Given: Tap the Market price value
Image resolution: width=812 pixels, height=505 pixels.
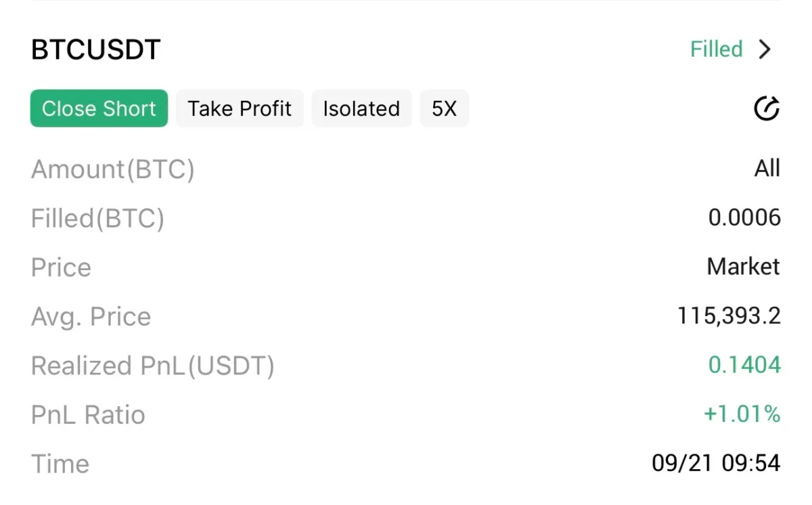Looking at the screenshot, I should 743,267.
